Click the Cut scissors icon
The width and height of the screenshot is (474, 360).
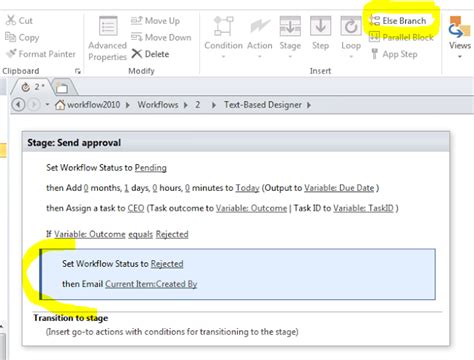[x=10, y=20]
